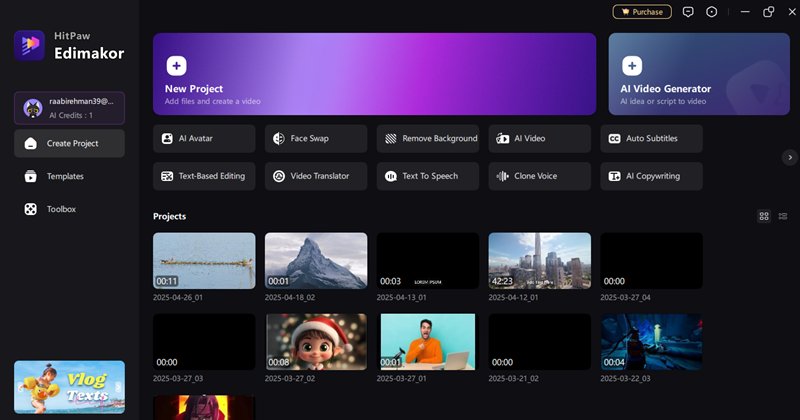Open the AI Copywriting tool
Viewport: 800px width, 420px height.
652,176
